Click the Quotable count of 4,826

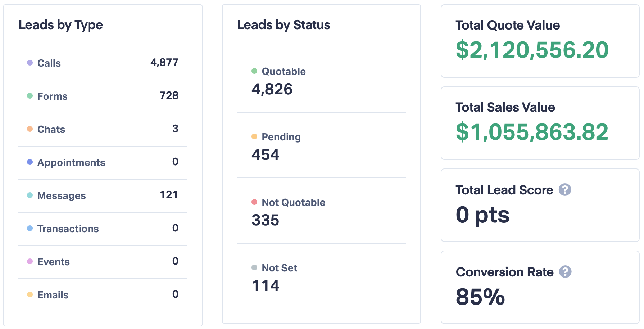click(x=272, y=89)
